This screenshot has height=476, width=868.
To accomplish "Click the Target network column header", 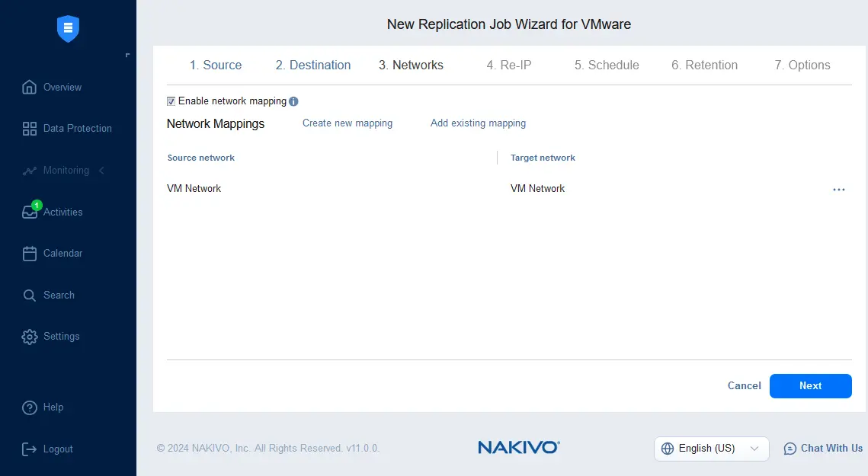I will pos(543,158).
